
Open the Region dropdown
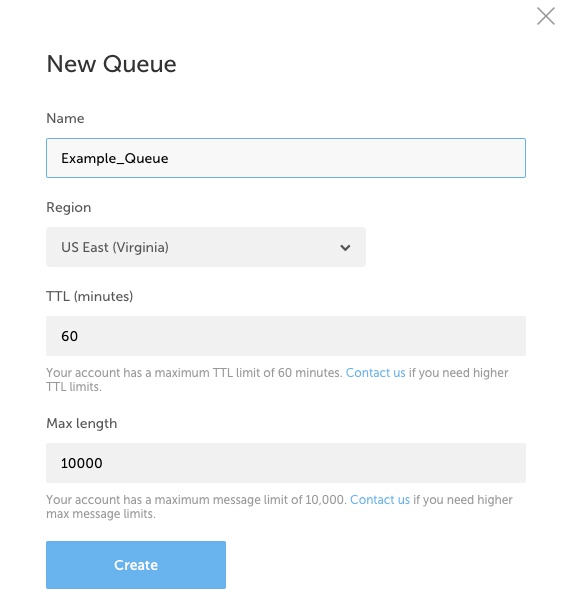[x=206, y=247]
